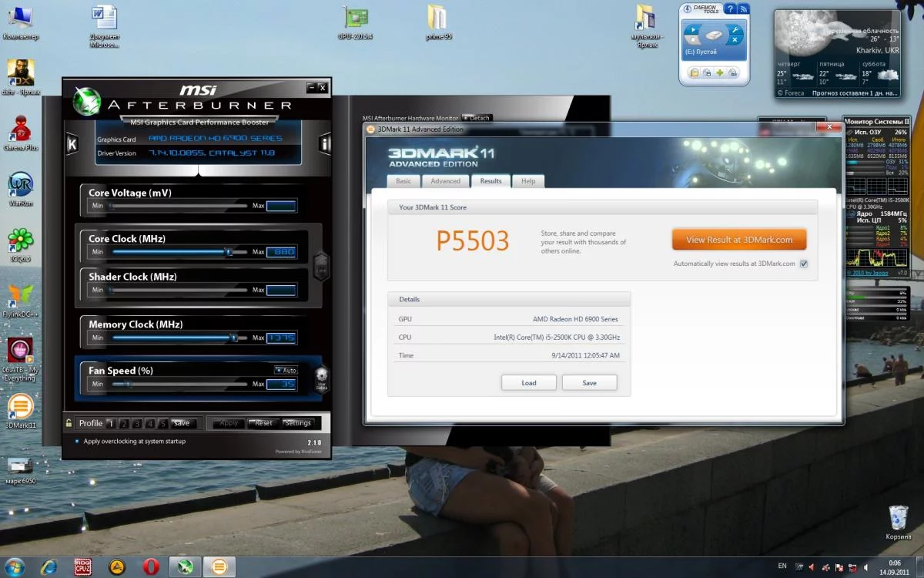The width and height of the screenshot is (924, 578).
Task: Open Opera browser from the taskbar
Action: [x=151, y=567]
